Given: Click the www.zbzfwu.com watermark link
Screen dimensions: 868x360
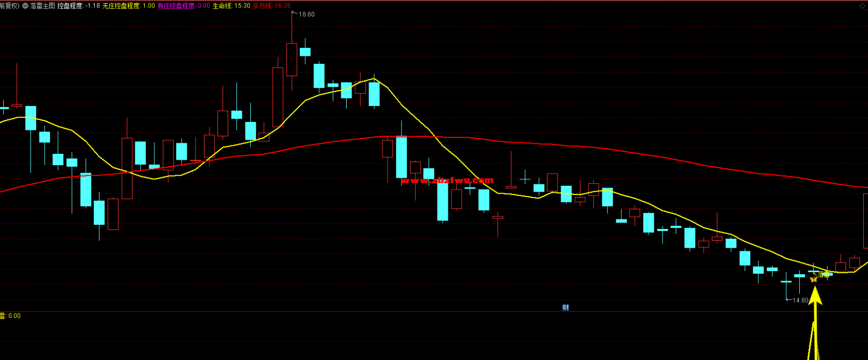Looking at the screenshot, I should click(x=447, y=180).
